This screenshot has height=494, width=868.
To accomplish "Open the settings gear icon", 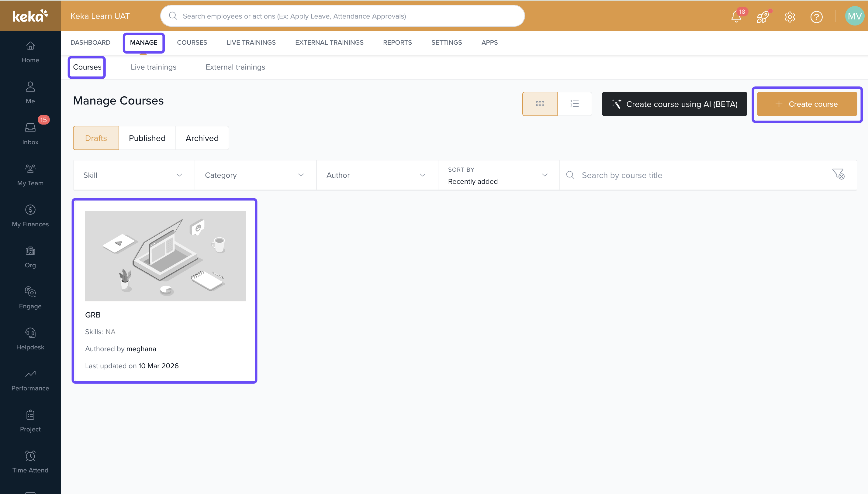I will coord(790,16).
